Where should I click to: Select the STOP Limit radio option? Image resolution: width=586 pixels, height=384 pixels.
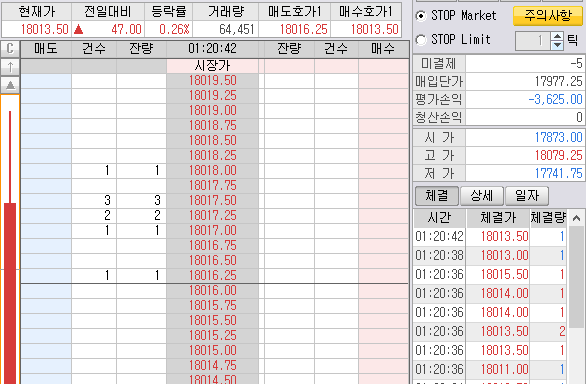421,39
